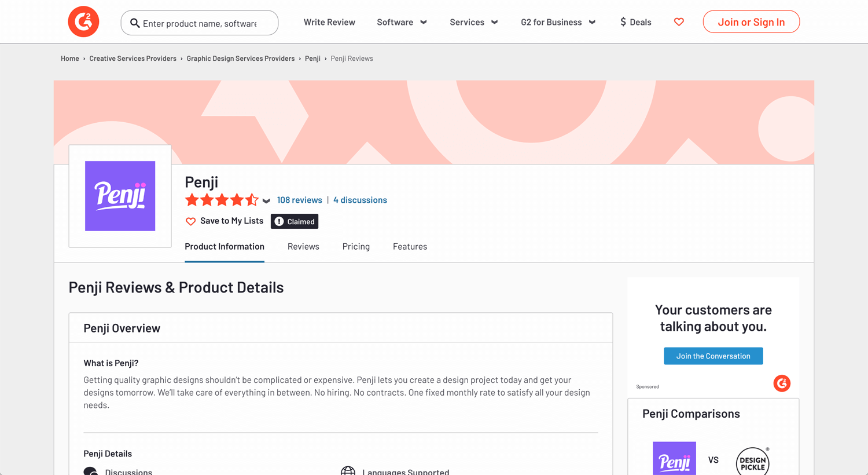Click the Penji Comparisons heading
Screen dimensions: 868x475
(691, 414)
